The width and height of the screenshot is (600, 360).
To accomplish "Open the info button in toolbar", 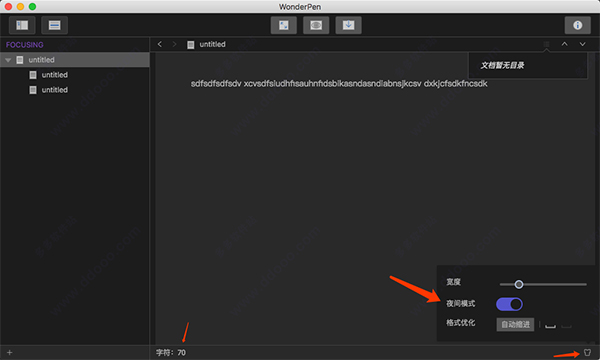I will 577,25.
